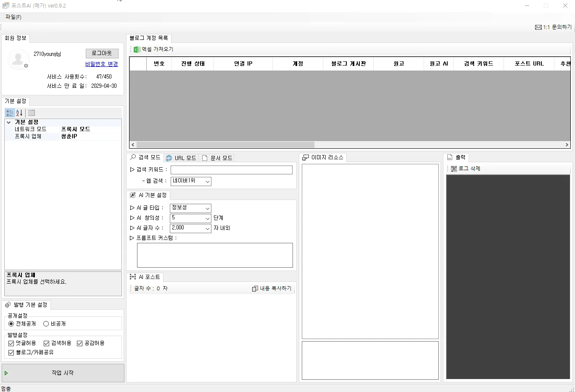The image size is (575, 392).
Task: Click the 이미지 리소스 panel icon
Action: pos(306,158)
